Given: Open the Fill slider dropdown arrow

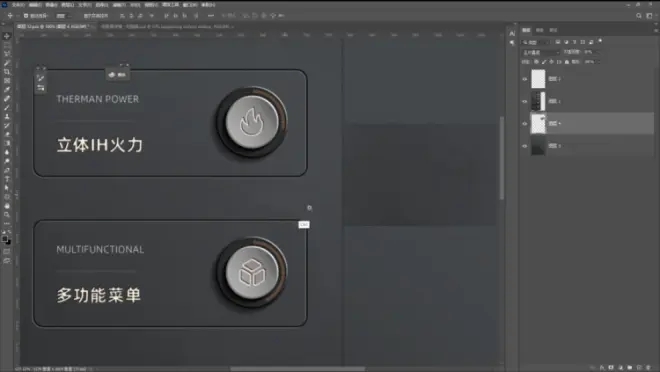Looking at the screenshot, I should point(598,62).
